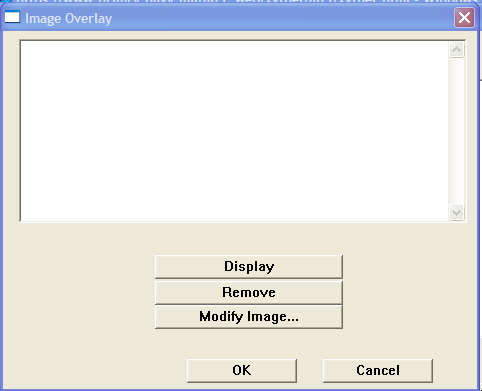Click the Image Overlay title bar window icon
This screenshot has width=482, height=391.
(12, 17)
